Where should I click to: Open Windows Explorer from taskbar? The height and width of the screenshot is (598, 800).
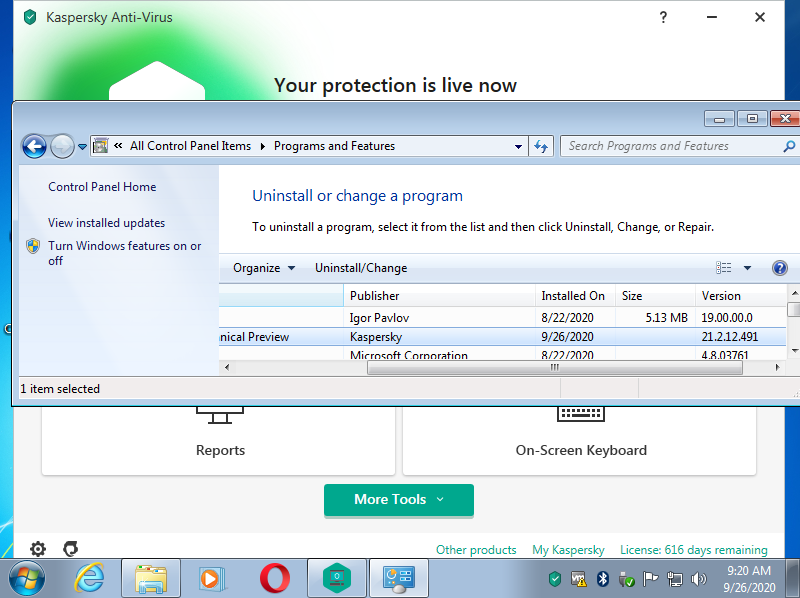click(x=151, y=579)
